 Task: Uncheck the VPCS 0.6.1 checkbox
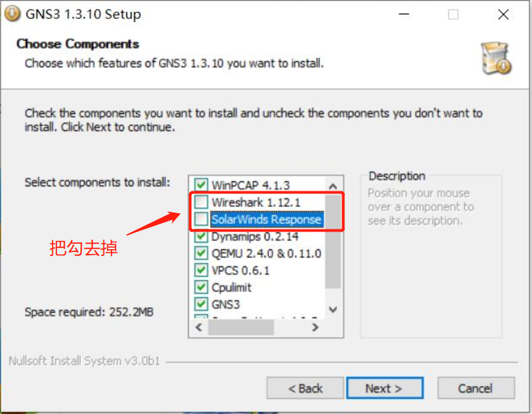[x=201, y=270]
